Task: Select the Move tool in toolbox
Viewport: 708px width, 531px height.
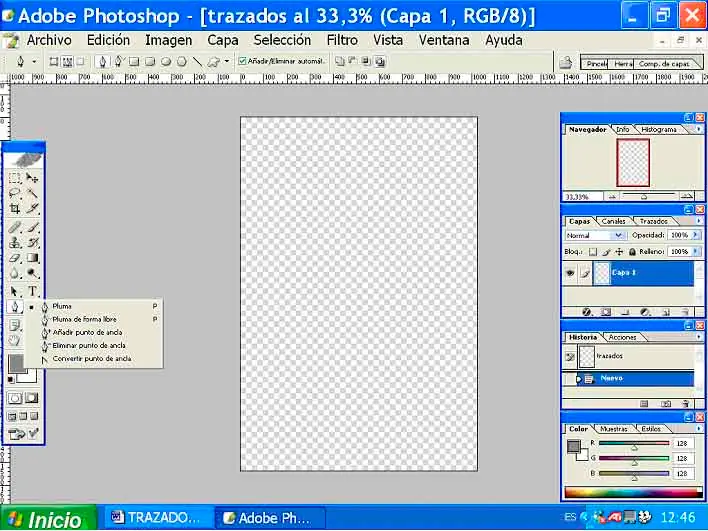Action: pos(32,177)
